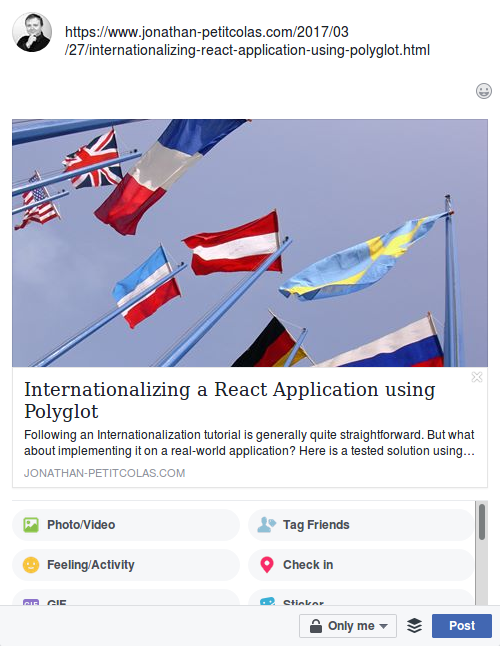
Task: Click the Feeling/Activity yellow smiley icon
Action: pyautogui.click(x=31, y=565)
